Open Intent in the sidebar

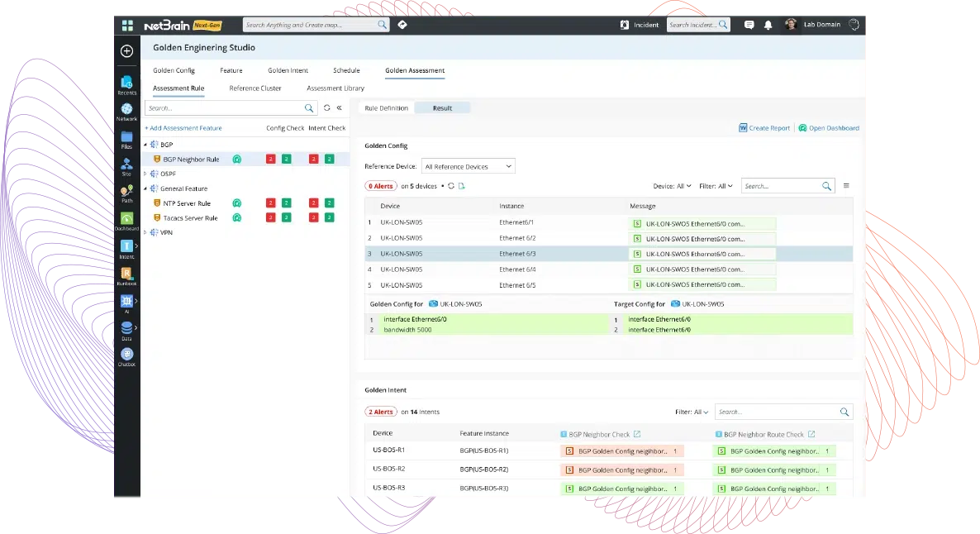tap(127, 249)
